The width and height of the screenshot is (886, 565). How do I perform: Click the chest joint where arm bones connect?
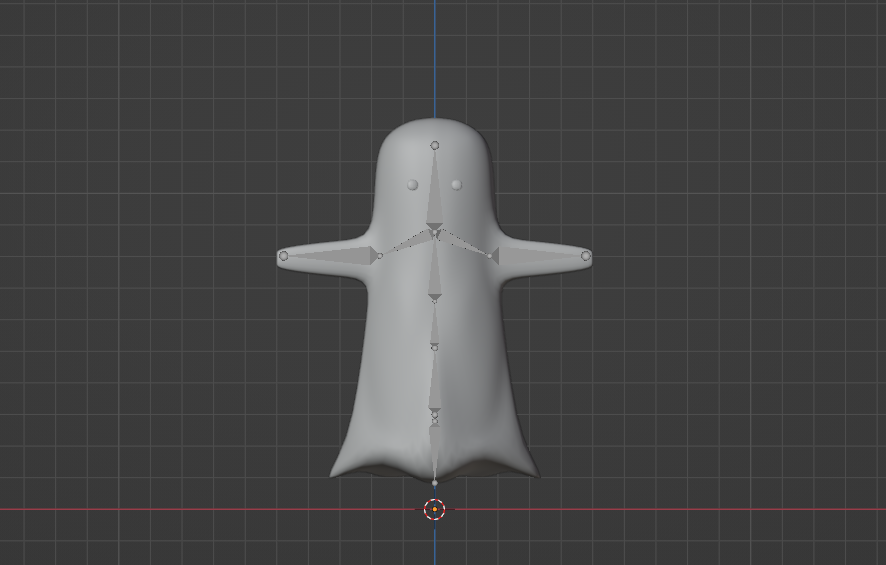point(435,233)
